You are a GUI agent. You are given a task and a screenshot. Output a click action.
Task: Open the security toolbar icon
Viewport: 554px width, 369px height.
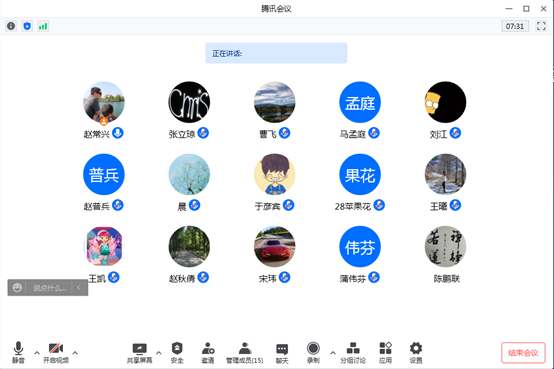pyautogui.click(x=177, y=352)
